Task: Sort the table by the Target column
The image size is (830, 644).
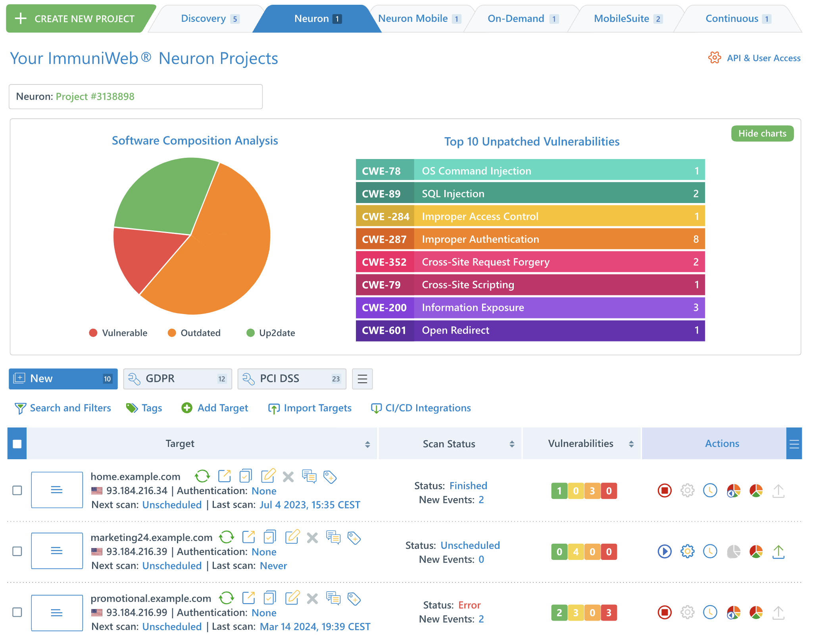Action: (x=367, y=444)
